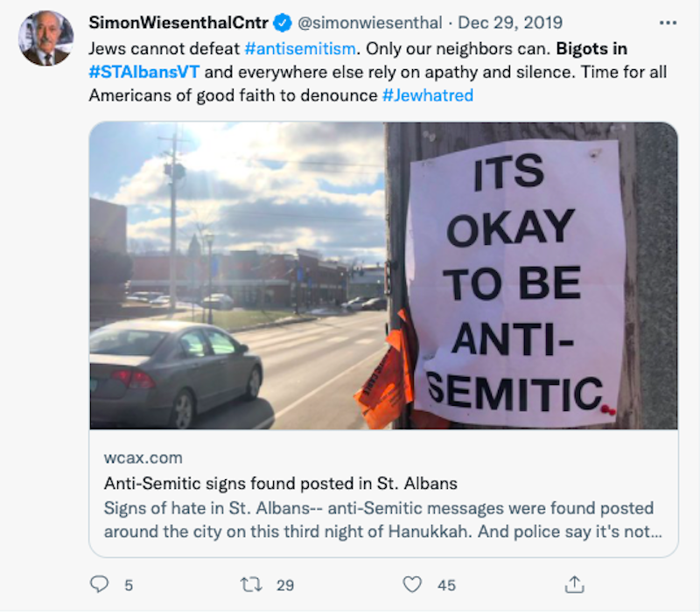Viewport: 700px width, 614px height.
Task: Open the tweet's three-dot more menu
Action: 668,23
